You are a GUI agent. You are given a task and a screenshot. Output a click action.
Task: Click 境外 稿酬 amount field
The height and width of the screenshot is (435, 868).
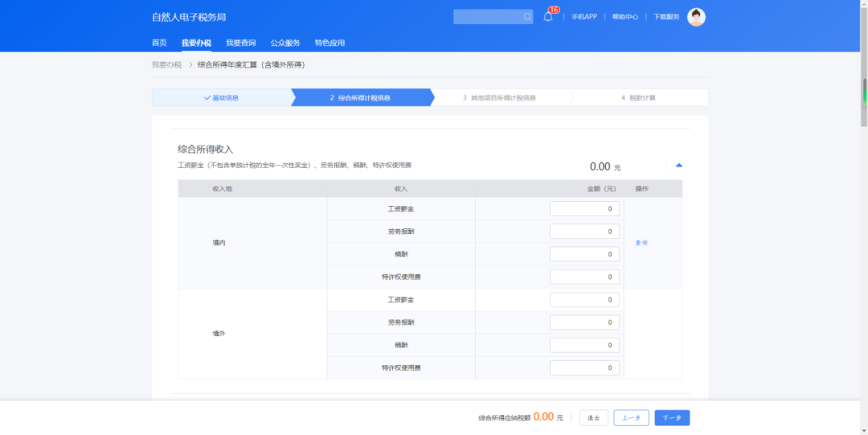pos(584,345)
